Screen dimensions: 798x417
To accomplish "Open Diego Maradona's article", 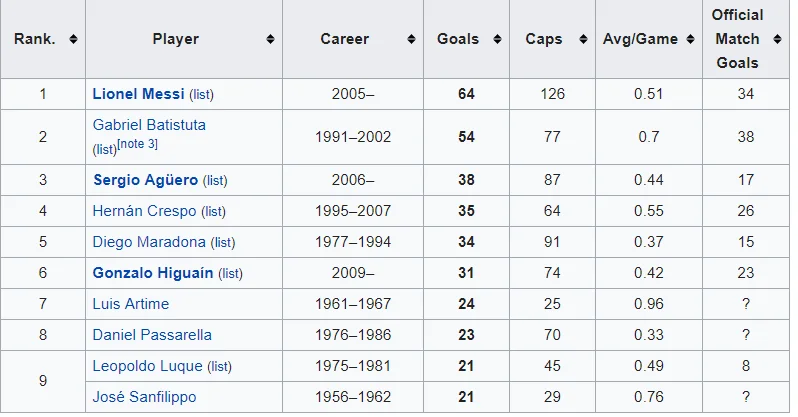I will 149,242.
